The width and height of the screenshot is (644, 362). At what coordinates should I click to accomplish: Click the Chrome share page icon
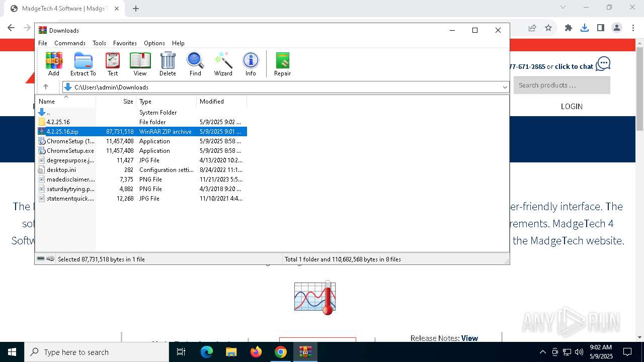[532, 28]
